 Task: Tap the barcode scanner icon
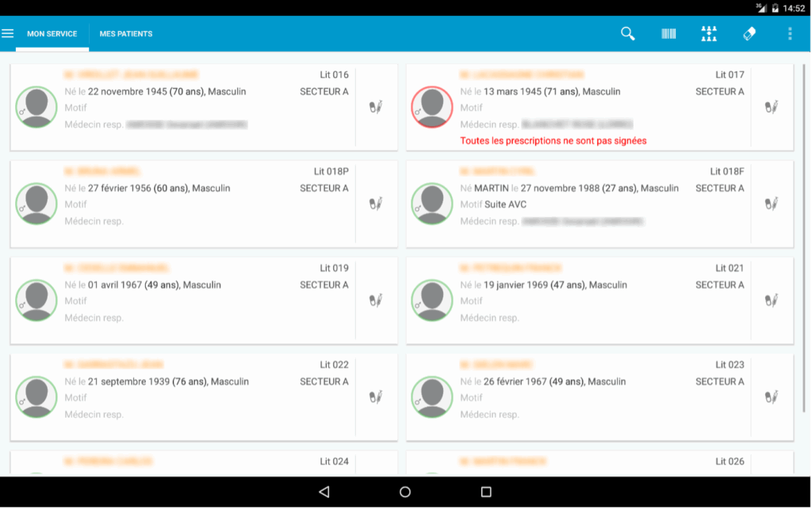tap(668, 33)
